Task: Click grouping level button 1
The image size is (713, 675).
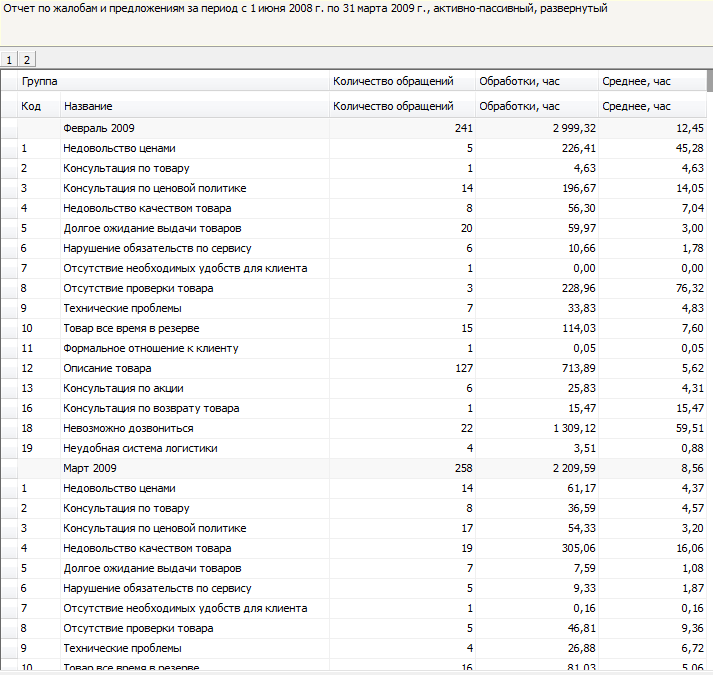Action: 9,60
